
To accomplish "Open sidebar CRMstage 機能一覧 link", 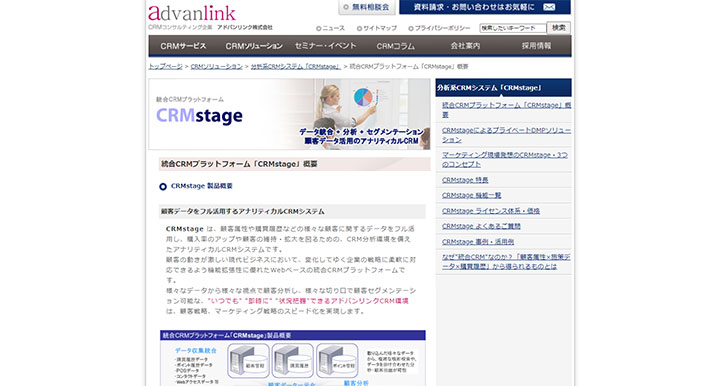I will [471, 195].
